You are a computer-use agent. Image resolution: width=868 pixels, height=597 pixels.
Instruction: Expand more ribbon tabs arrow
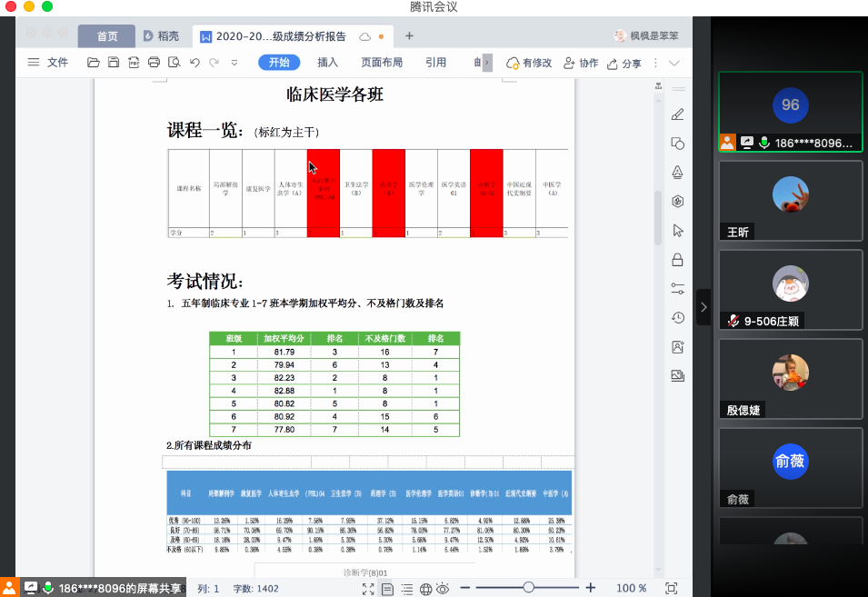tap(487, 63)
